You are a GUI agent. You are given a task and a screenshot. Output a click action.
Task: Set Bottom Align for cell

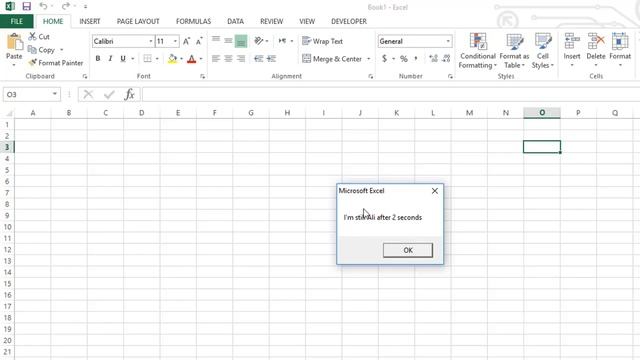pos(241,41)
